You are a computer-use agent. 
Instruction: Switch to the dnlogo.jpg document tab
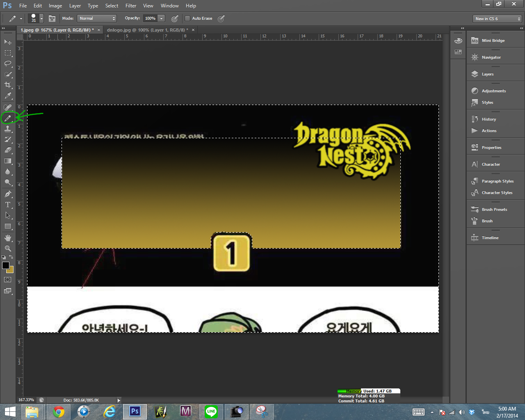[x=147, y=30]
